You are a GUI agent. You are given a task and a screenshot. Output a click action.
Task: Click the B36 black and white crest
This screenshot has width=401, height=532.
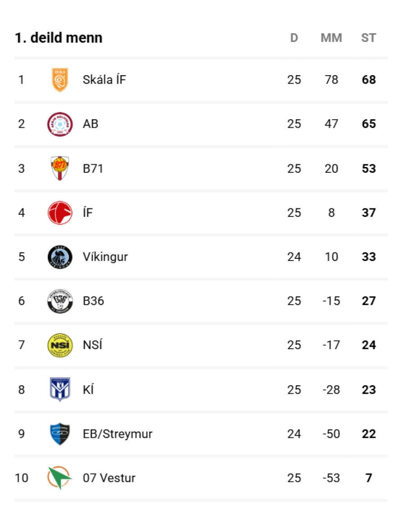click(x=60, y=301)
